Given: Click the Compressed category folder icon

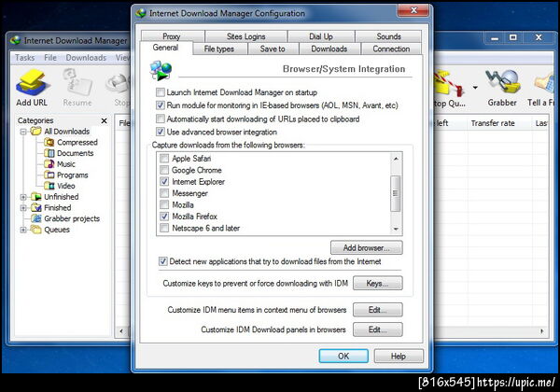Looking at the screenshot, I should click(x=49, y=142).
